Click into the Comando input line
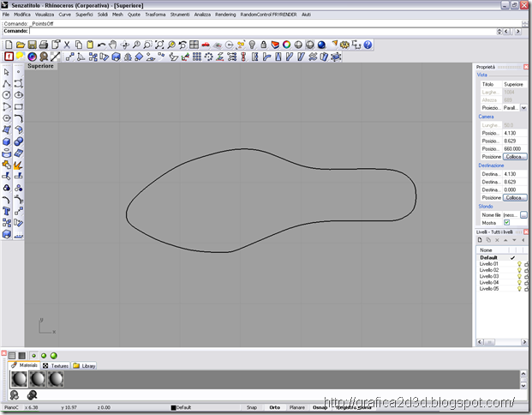 coord(261,31)
